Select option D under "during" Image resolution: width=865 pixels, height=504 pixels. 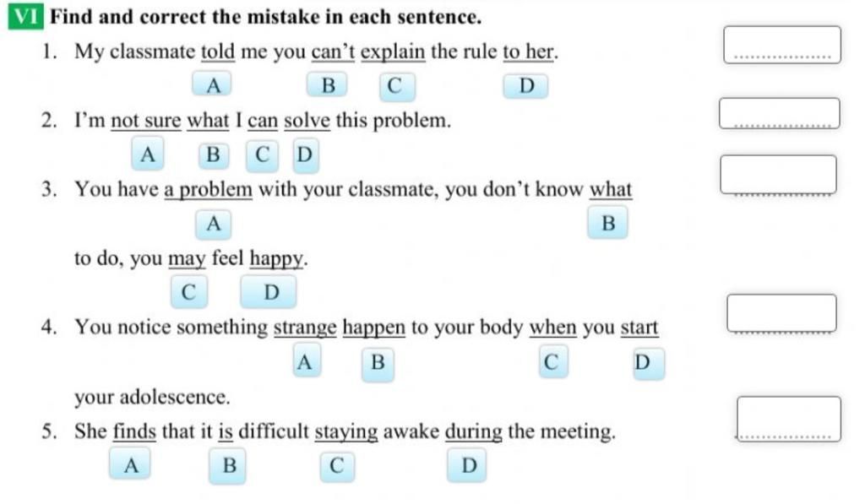click(x=466, y=466)
